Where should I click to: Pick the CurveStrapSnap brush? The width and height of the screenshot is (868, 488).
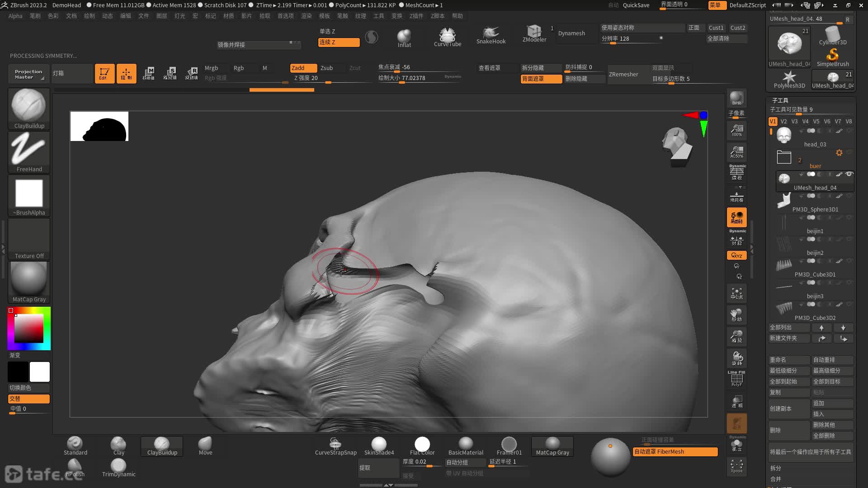click(335, 446)
